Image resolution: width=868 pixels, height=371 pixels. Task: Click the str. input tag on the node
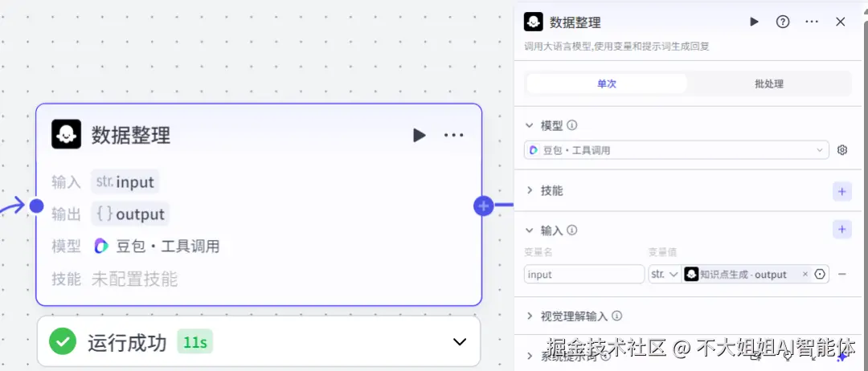125,181
